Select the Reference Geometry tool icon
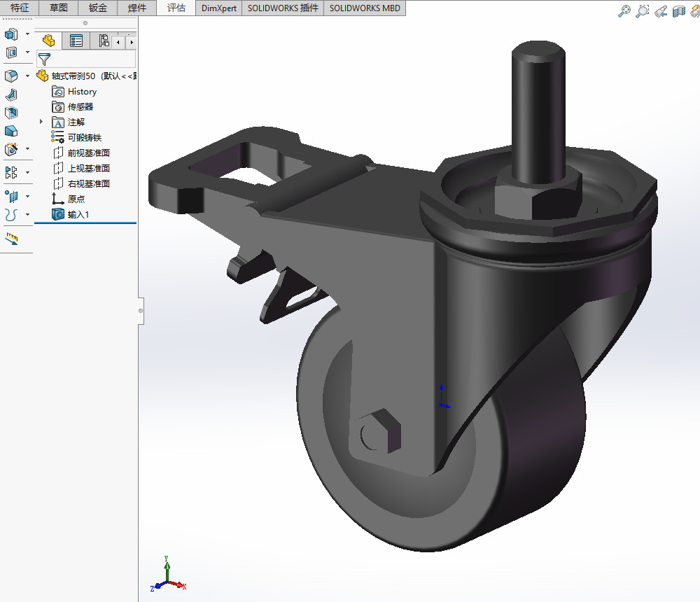 11,196
